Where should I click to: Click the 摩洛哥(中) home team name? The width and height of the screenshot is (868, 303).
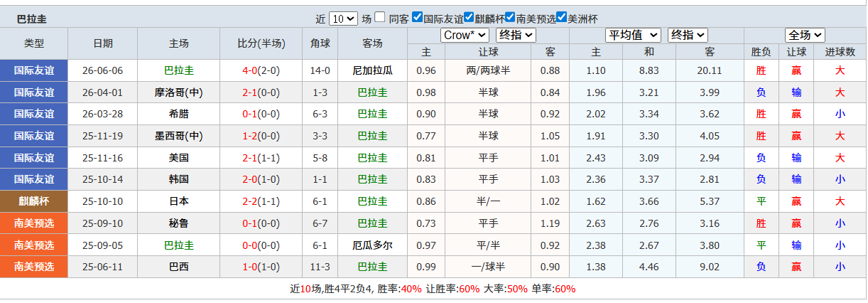pos(179,92)
